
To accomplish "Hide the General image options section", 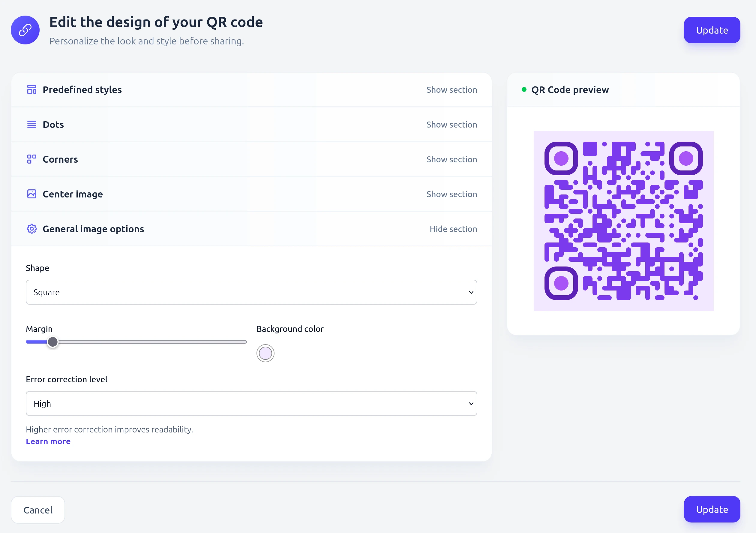I will pyautogui.click(x=453, y=229).
